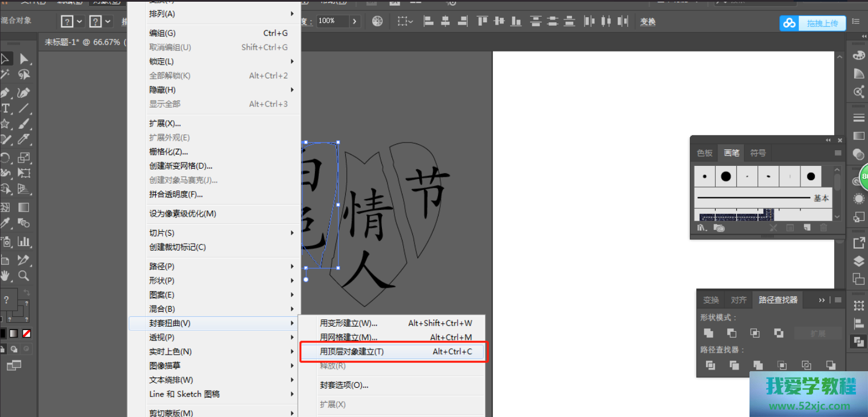Set the fill to None with the red-slash swatch

(x=26, y=333)
